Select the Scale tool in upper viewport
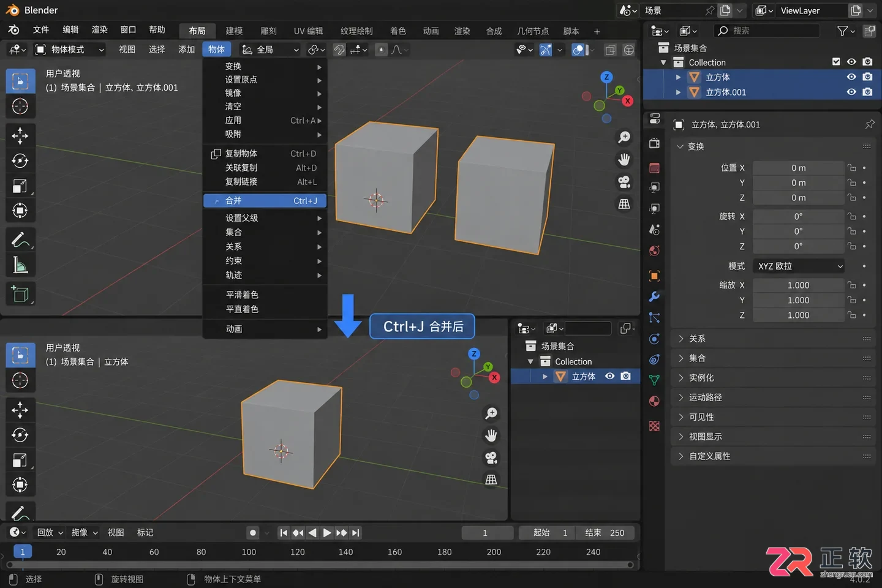Image resolution: width=882 pixels, height=588 pixels. tap(20, 186)
